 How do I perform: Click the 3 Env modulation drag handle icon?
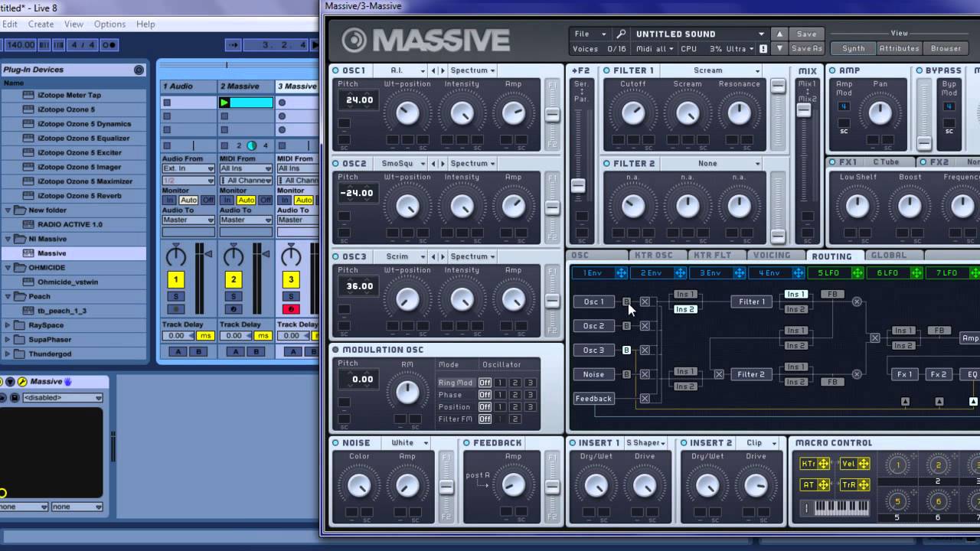click(740, 273)
